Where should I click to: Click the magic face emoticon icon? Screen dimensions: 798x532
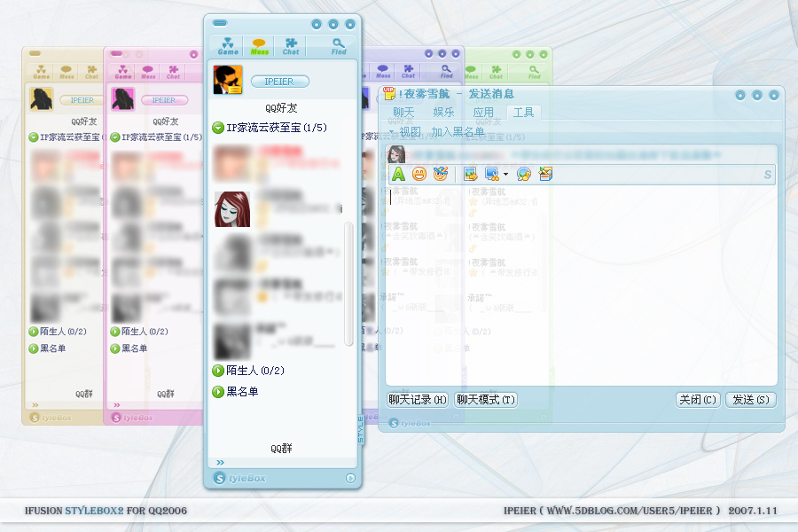tap(440, 174)
